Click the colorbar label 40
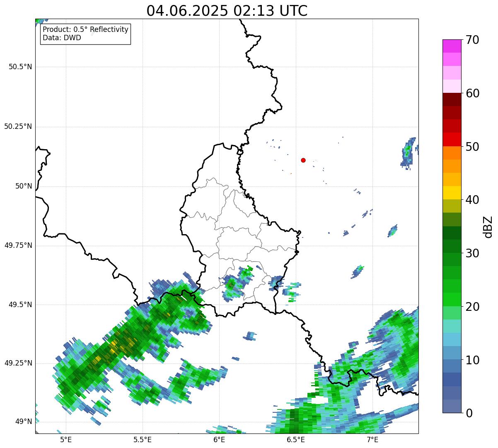498x448 pixels. tap(472, 200)
